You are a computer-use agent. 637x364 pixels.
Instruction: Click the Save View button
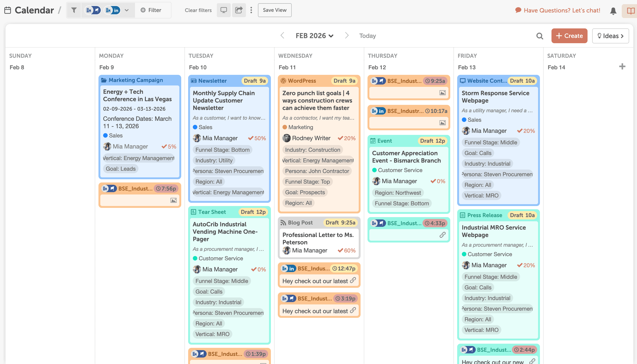274,10
